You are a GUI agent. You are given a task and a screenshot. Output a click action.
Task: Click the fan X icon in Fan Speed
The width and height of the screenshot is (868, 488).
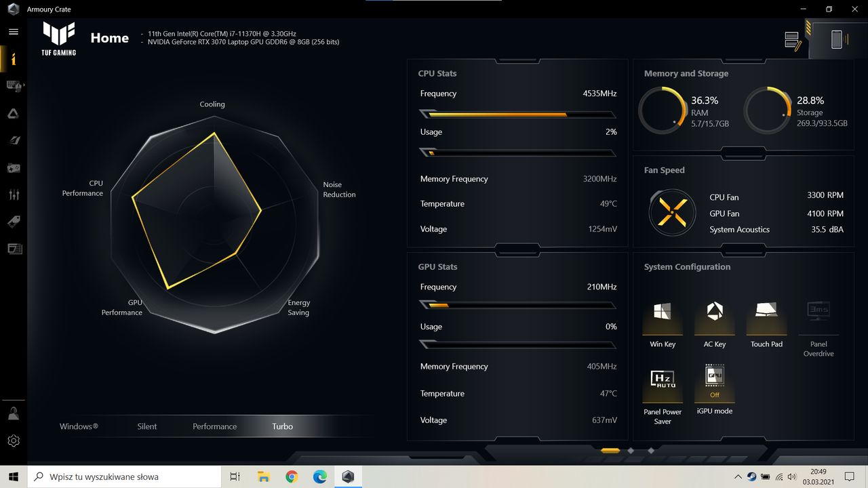[671, 213]
